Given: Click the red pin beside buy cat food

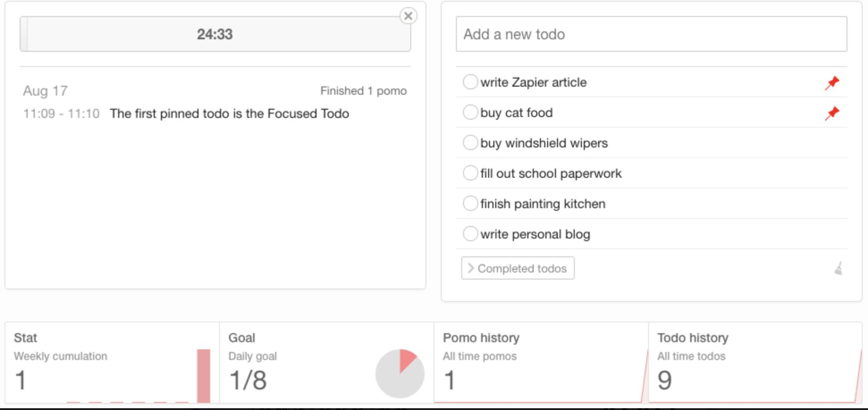Looking at the screenshot, I should 832,113.
